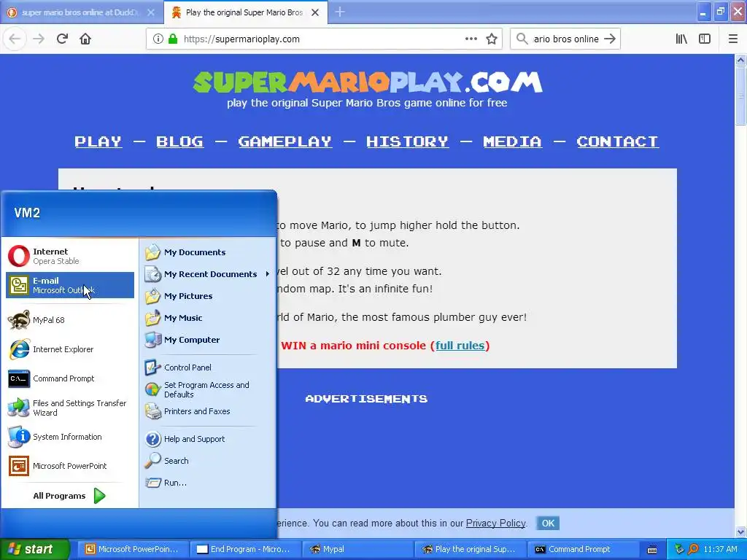
Task: Switch to Command Prompt taskbar button
Action: (581, 549)
